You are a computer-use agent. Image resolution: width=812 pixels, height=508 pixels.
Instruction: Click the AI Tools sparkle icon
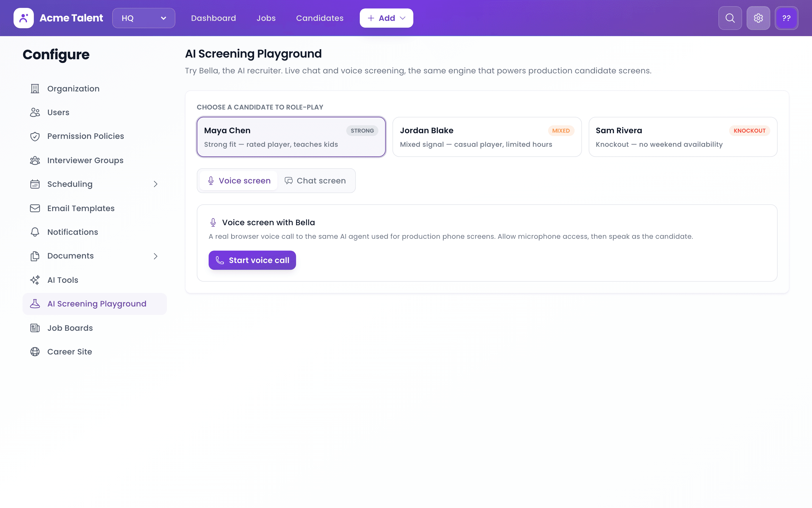coord(35,280)
